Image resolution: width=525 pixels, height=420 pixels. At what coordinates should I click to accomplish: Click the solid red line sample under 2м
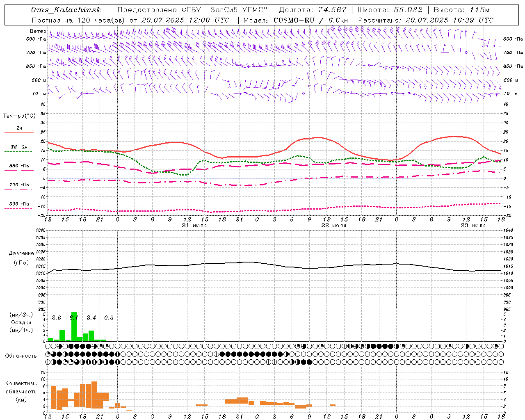[19, 132]
